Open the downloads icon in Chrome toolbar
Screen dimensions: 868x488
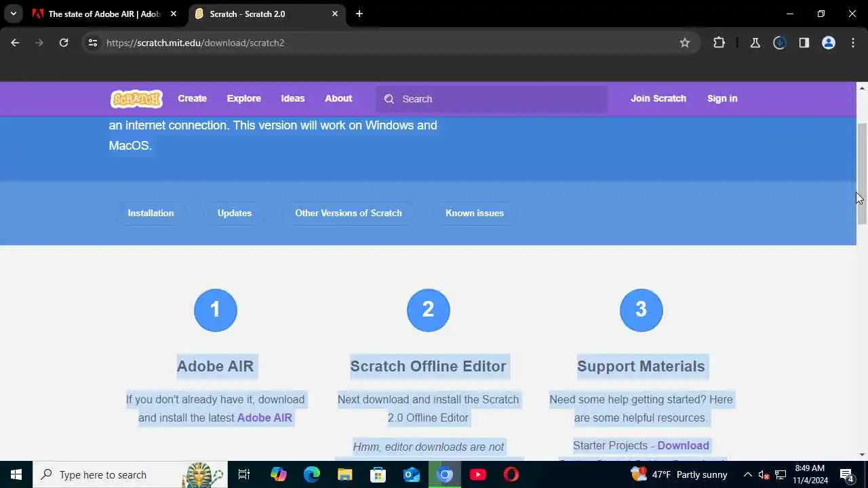tap(779, 43)
